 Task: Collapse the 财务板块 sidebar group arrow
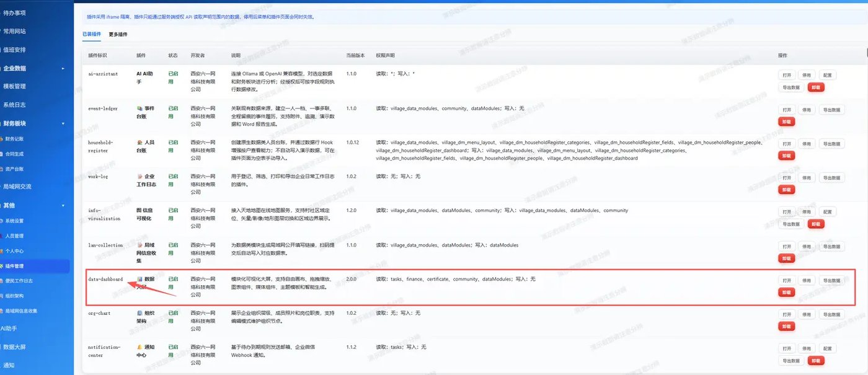point(63,123)
